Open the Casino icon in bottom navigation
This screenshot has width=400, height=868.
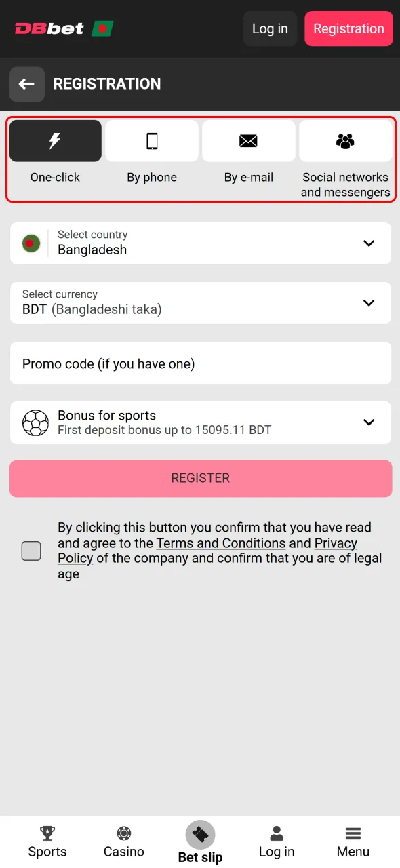(123, 833)
